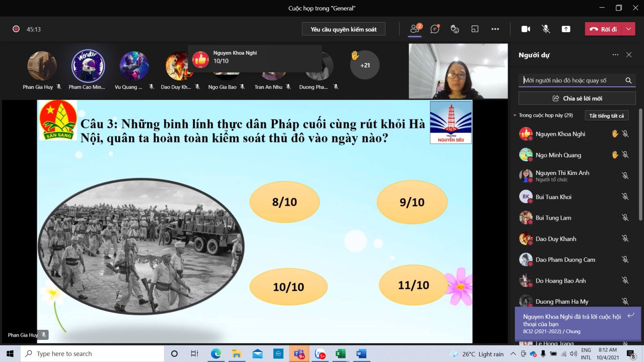Open the dropdown arrow next to Rời đi
Image resolution: width=644 pixels, height=362 pixels.
pyautogui.click(x=629, y=29)
